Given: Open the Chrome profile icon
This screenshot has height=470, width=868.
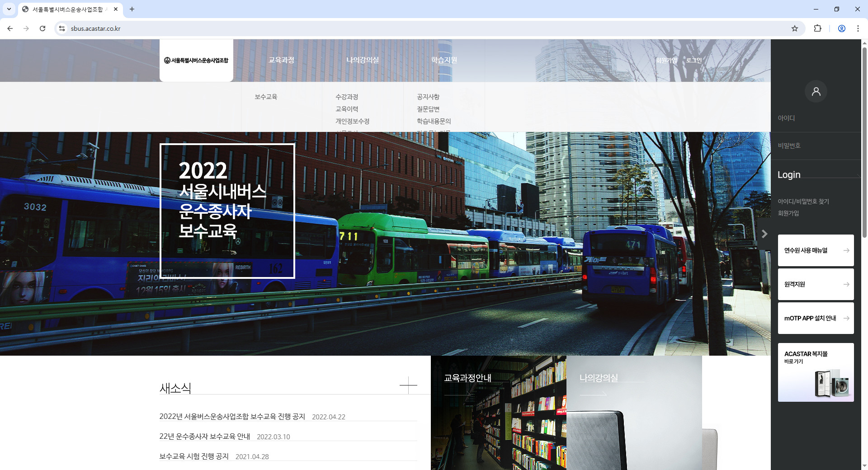Looking at the screenshot, I should pos(842,28).
